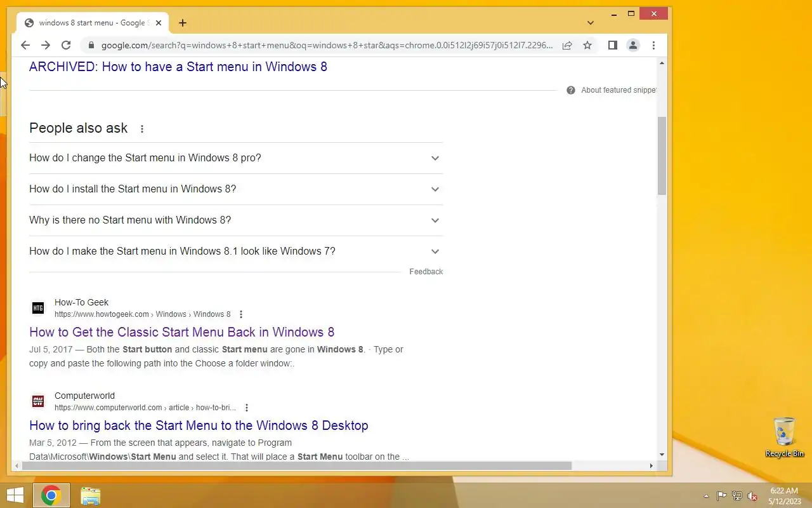Click the muted volume tray icon
The width and height of the screenshot is (812, 508).
pos(752,496)
